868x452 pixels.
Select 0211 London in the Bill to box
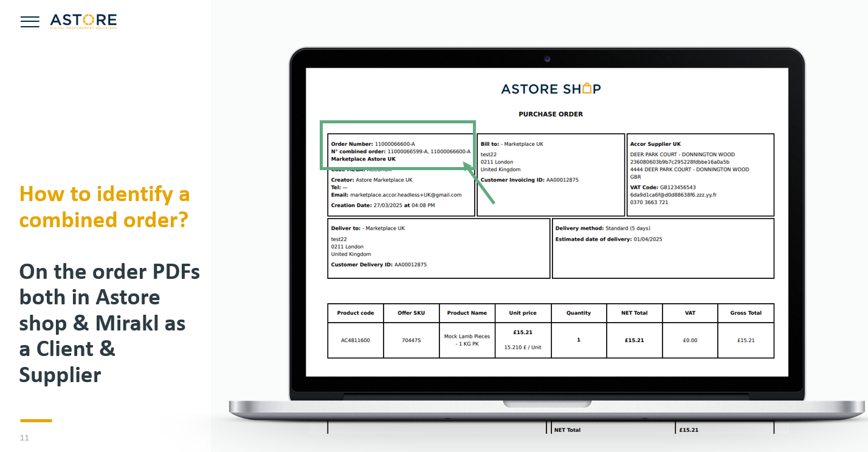[x=497, y=162]
